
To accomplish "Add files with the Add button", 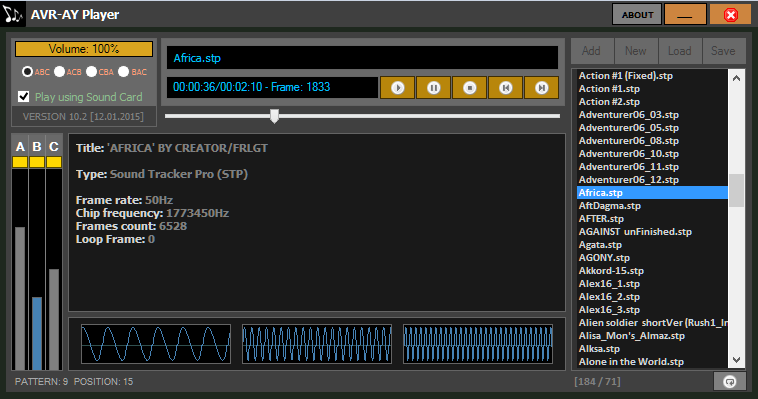I will pyautogui.click(x=591, y=51).
